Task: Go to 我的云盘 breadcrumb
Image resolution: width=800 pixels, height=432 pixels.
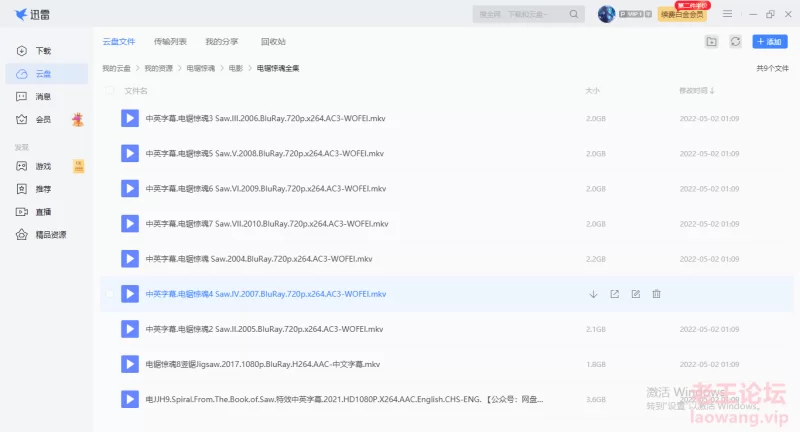Action: pos(116,68)
